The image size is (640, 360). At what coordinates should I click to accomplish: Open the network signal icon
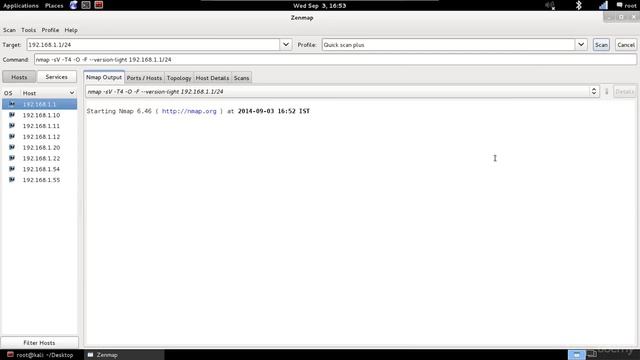(603, 5)
